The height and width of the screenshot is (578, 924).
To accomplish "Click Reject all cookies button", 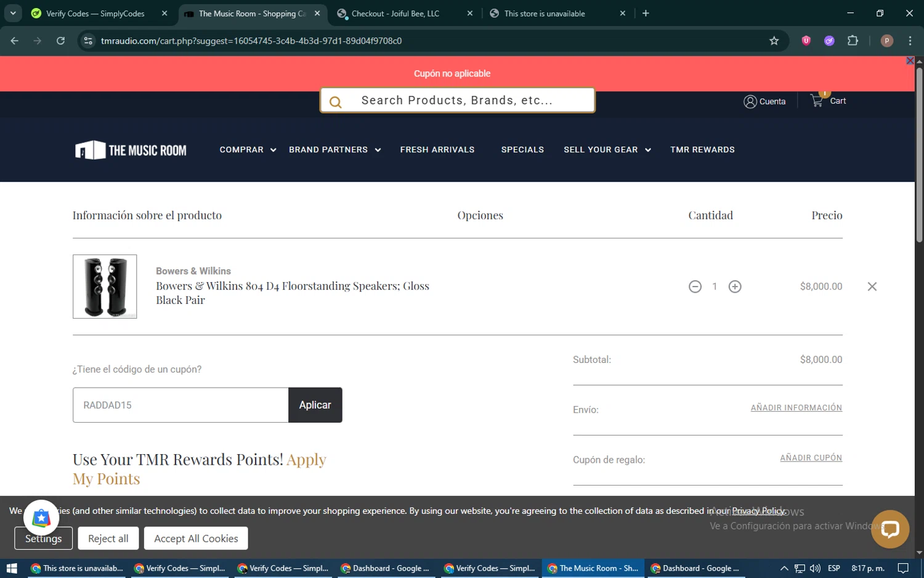I will click(x=108, y=538).
